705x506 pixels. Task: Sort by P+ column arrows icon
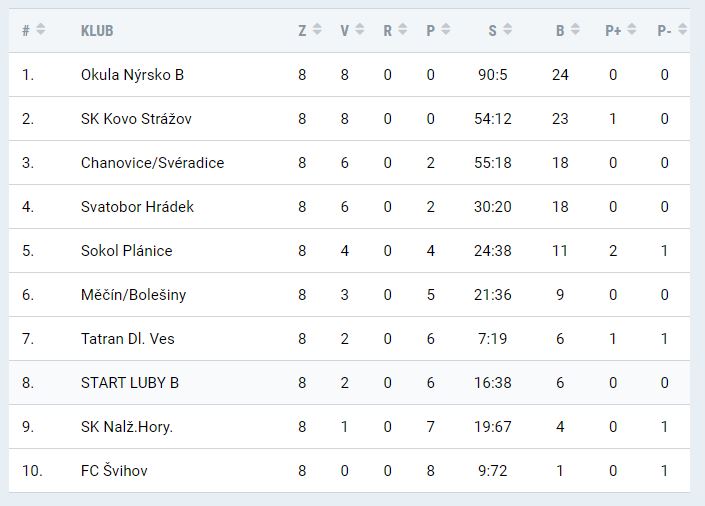pyautogui.click(x=632, y=30)
